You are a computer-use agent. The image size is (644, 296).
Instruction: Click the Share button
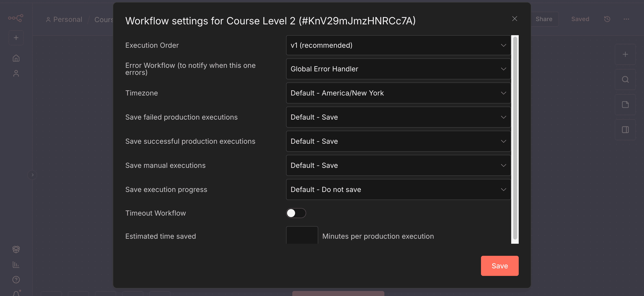544,19
